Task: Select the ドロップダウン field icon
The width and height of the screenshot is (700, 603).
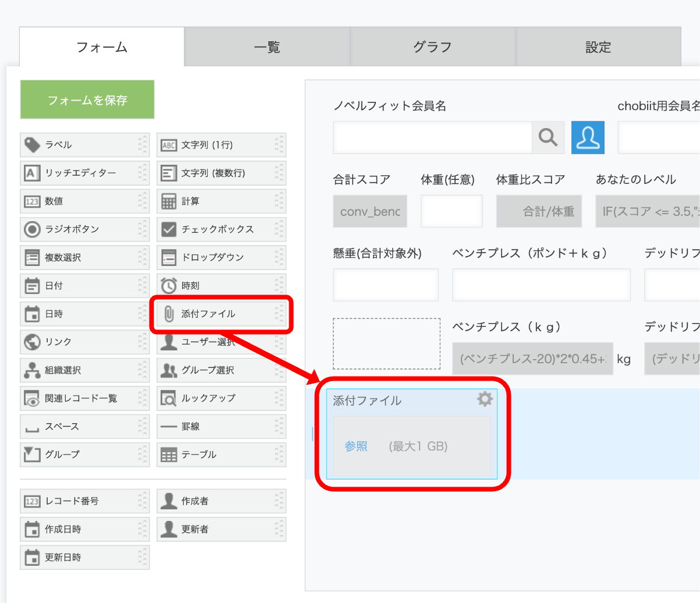Action: tap(169, 257)
